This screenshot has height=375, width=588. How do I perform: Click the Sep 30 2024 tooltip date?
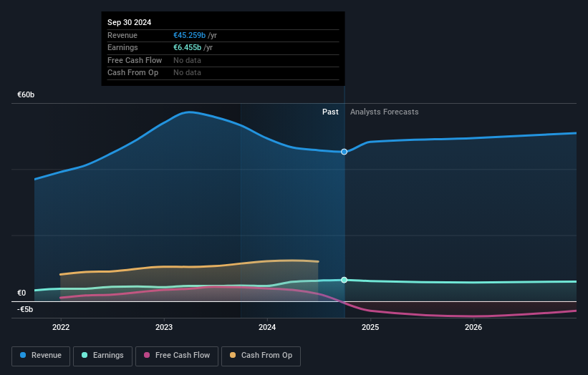point(130,22)
